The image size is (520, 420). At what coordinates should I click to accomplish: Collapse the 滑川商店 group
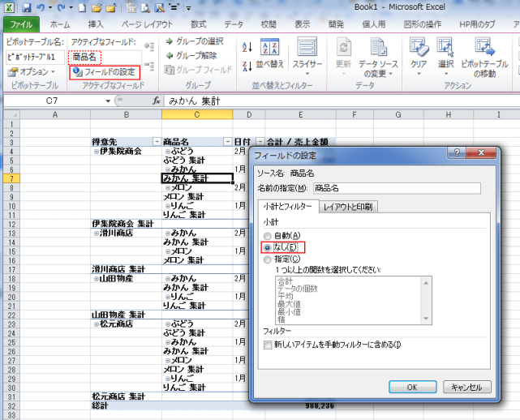pos(97,234)
